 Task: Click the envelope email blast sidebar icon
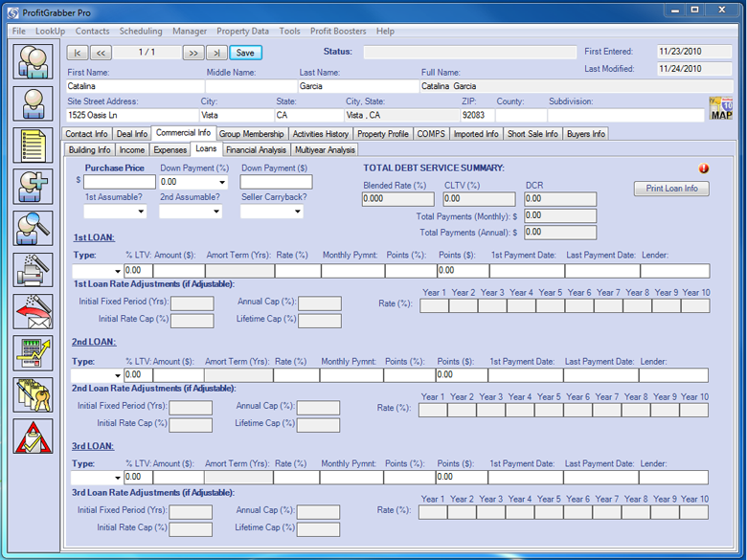(x=33, y=311)
